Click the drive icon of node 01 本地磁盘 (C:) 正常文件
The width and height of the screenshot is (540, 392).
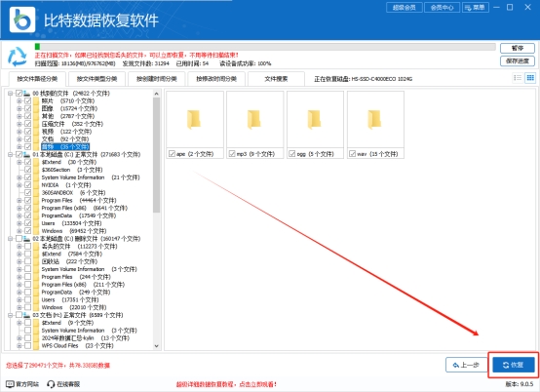[x=26, y=154]
